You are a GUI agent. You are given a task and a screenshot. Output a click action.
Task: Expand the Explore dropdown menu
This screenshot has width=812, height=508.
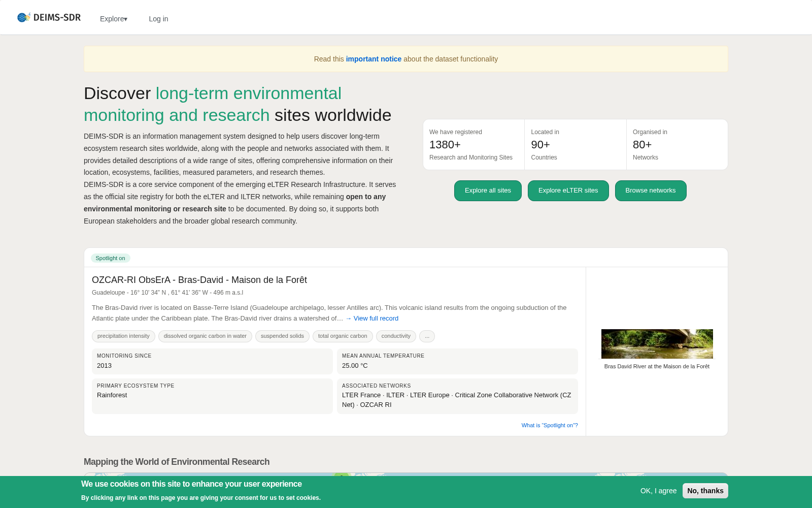(114, 19)
